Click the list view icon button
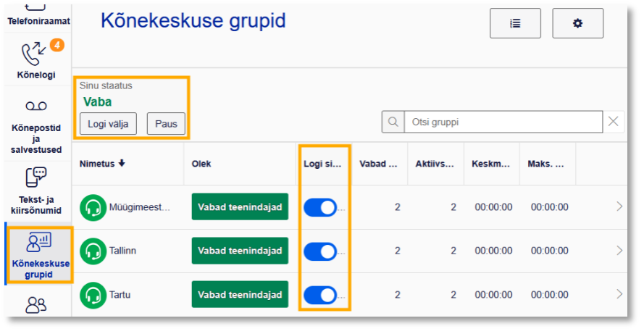This screenshot has width=644, height=334. coord(515,23)
